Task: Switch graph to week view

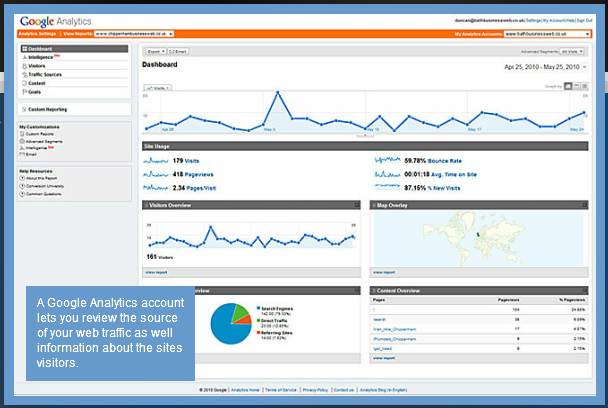Action: 577,86
